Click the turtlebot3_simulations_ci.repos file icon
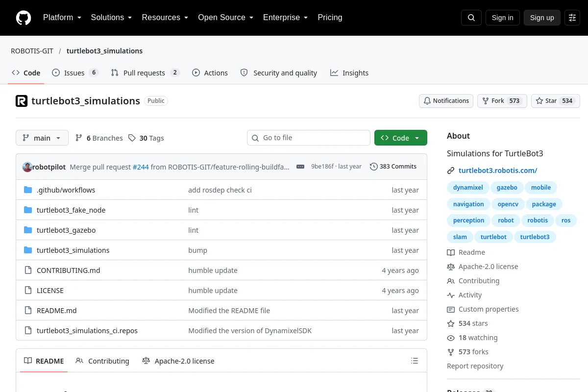 coord(28,331)
